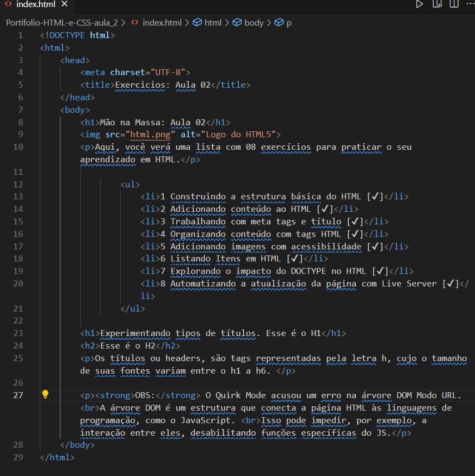Run the file with the play icon
This screenshot has width=475, height=476.
(420, 4)
